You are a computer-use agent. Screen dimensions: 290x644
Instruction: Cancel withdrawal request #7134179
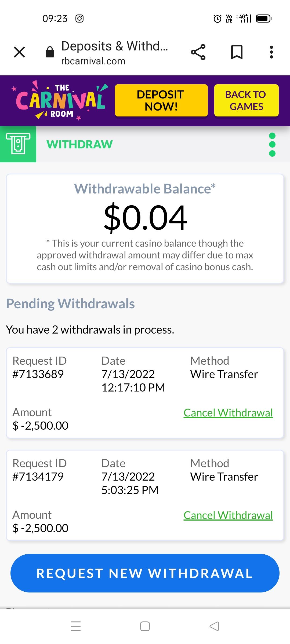228,515
